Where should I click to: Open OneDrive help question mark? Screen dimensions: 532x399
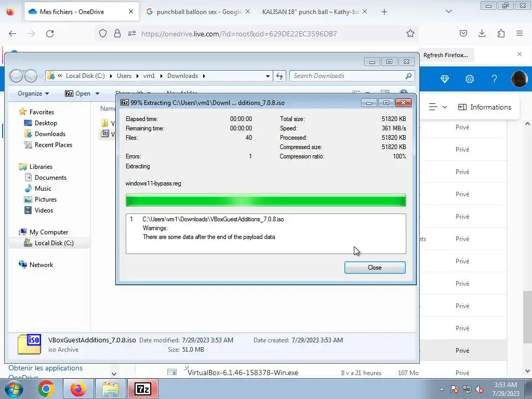[495, 79]
